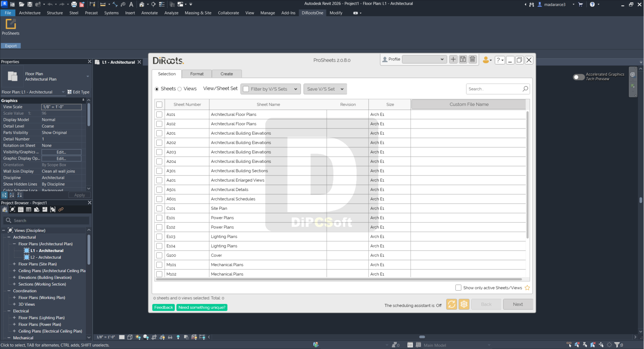
Task: Click the Need something unique? button
Action: 202,307
